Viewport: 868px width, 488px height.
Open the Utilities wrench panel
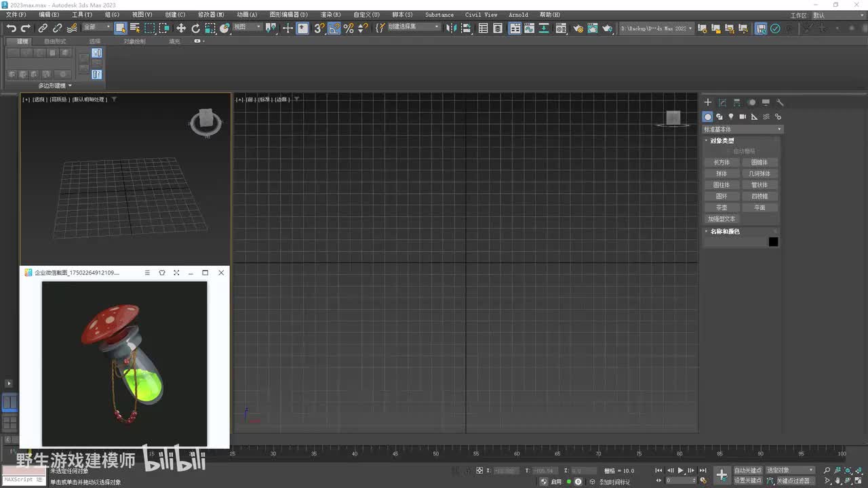[780, 102]
